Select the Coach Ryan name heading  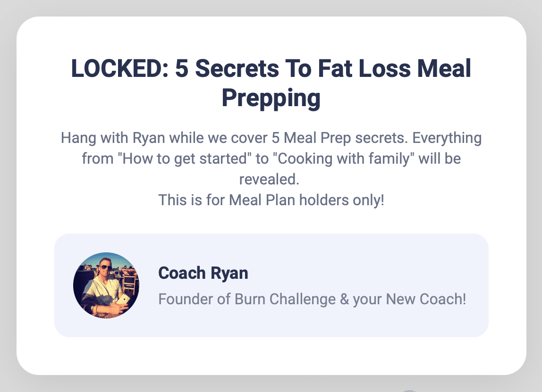point(203,273)
